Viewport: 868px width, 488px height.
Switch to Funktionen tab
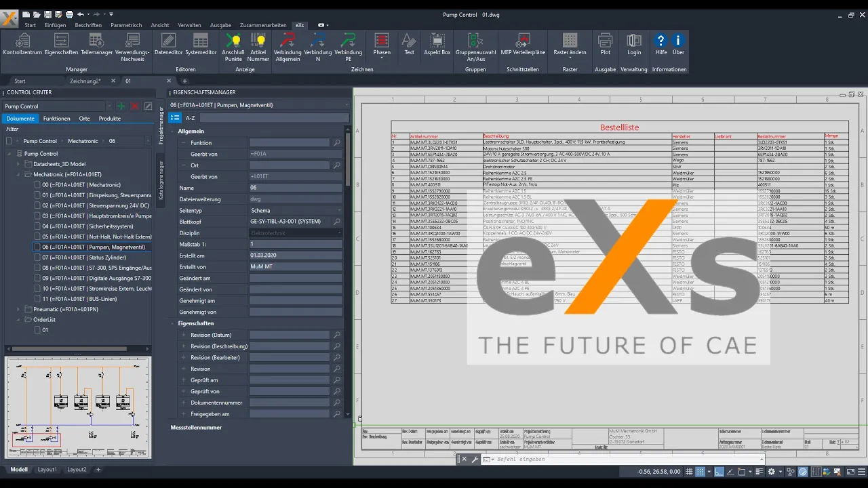(56, 119)
